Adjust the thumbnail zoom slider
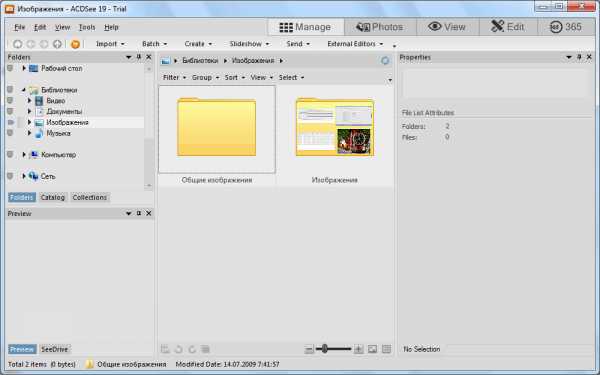600x375 pixels. click(x=324, y=349)
